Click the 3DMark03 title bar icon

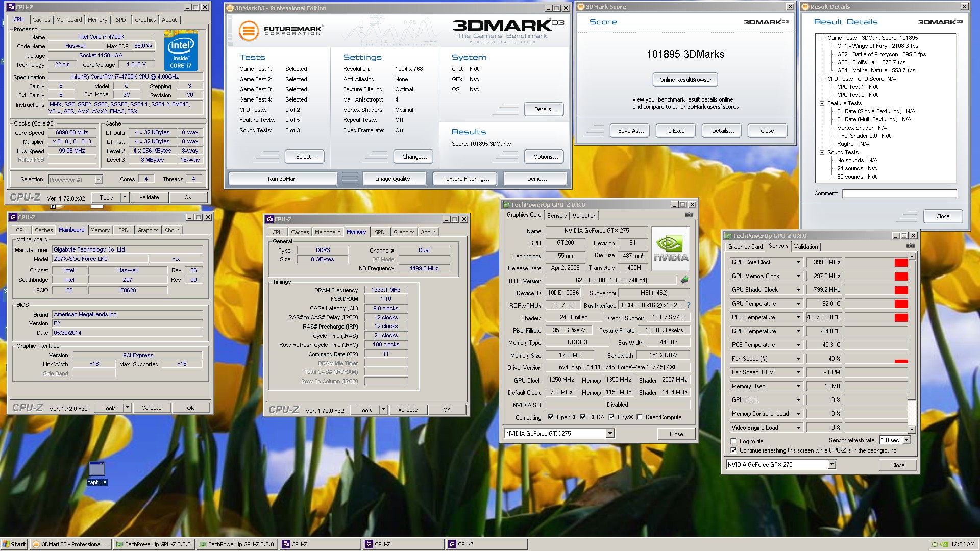pyautogui.click(x=230, y=8)
